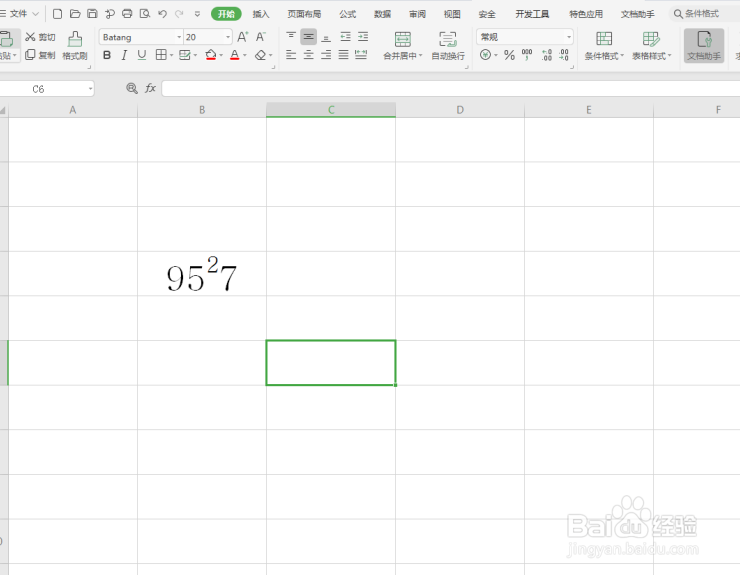Click the search box 条件格式
Screen dimensions: 740x575
(x=704, y=14)
